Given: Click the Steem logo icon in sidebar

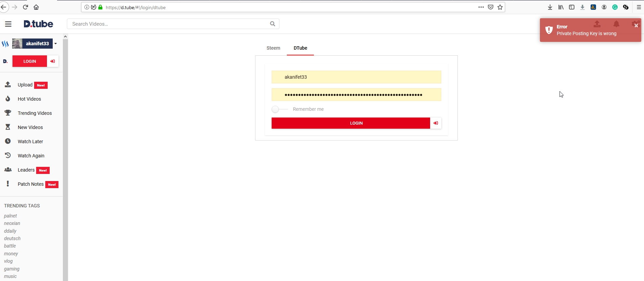Looking at the screenshot, I should pyautogui.click(x=5, y=44).
